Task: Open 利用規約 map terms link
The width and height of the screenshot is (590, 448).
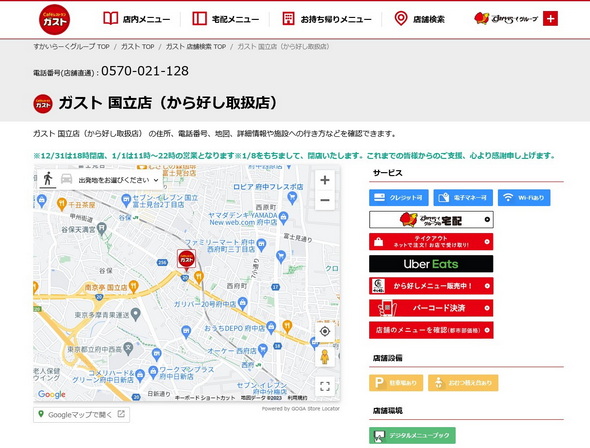Action: tap(297, 398)
